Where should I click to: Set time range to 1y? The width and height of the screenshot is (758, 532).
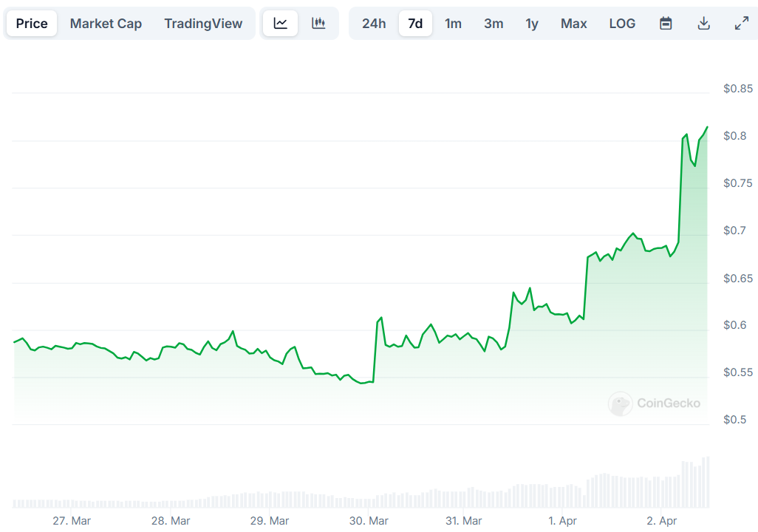point(532,23)
